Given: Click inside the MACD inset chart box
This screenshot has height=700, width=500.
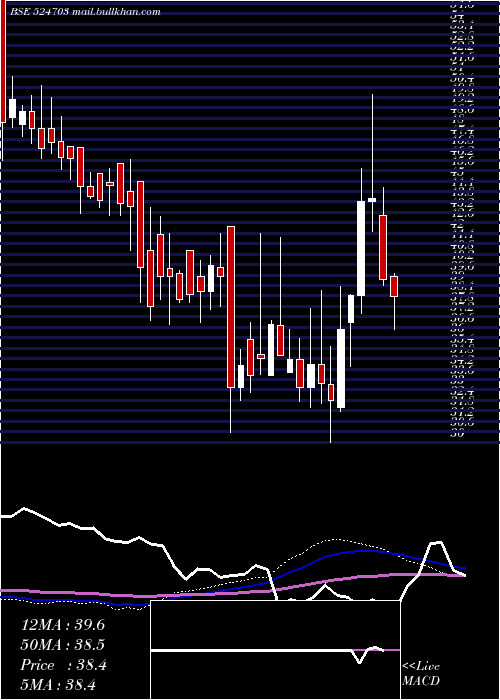Looking at the screenshot, I should tap(275, 650).
